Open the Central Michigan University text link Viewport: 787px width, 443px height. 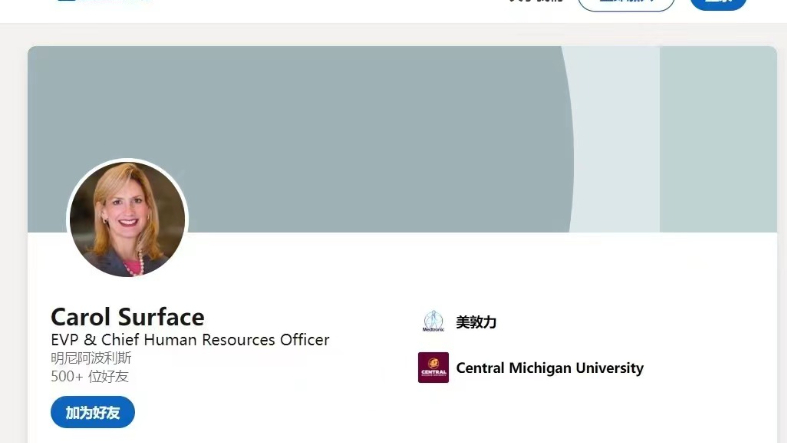(549, 368)
